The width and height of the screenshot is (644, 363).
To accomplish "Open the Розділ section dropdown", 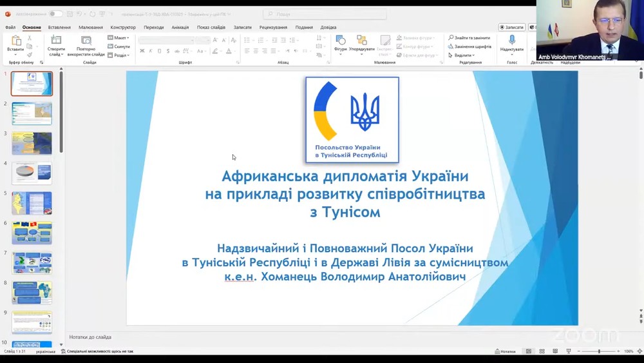I will tap(118, 55).
